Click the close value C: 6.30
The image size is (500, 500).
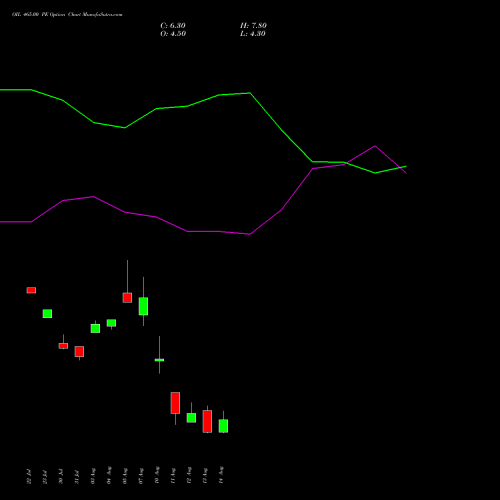173,26
